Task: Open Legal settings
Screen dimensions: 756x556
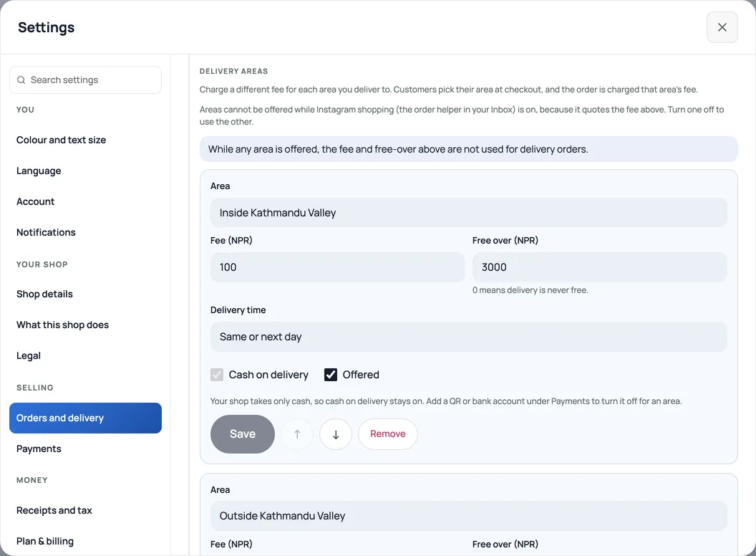Action: click(x=85, y=355)
